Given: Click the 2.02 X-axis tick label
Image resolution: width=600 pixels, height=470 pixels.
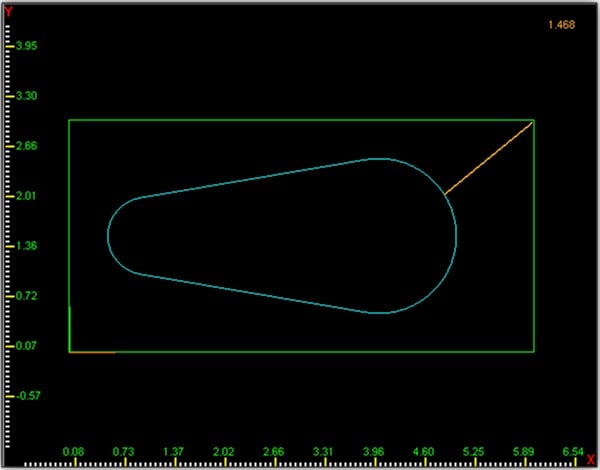Looking at the screenshot, I should click(x=223, y=452).
